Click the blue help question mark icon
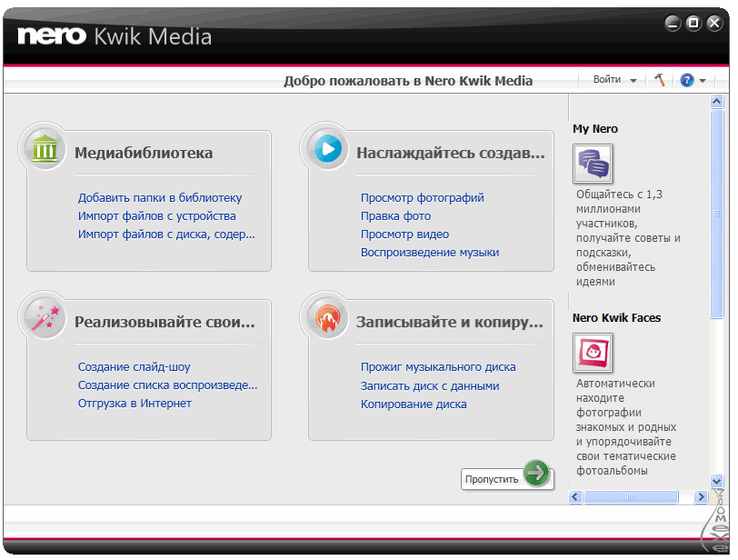The height and width of the screenshot is (560, 738). 687,81
